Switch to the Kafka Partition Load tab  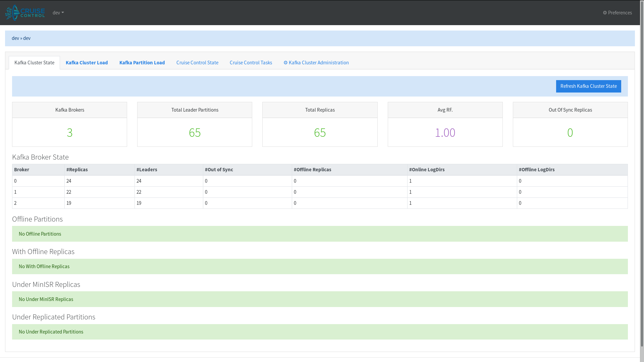pos(142,63)
